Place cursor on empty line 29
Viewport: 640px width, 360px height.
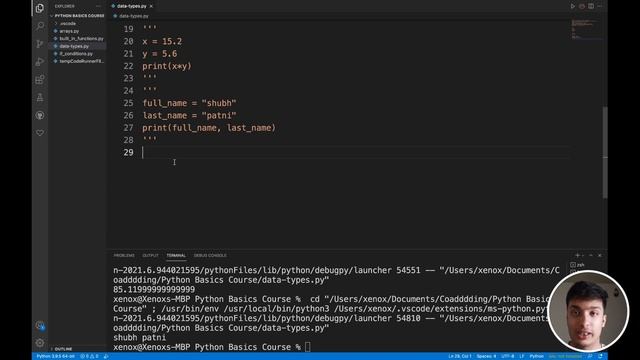pyautogui.click(x=355, y=152)
